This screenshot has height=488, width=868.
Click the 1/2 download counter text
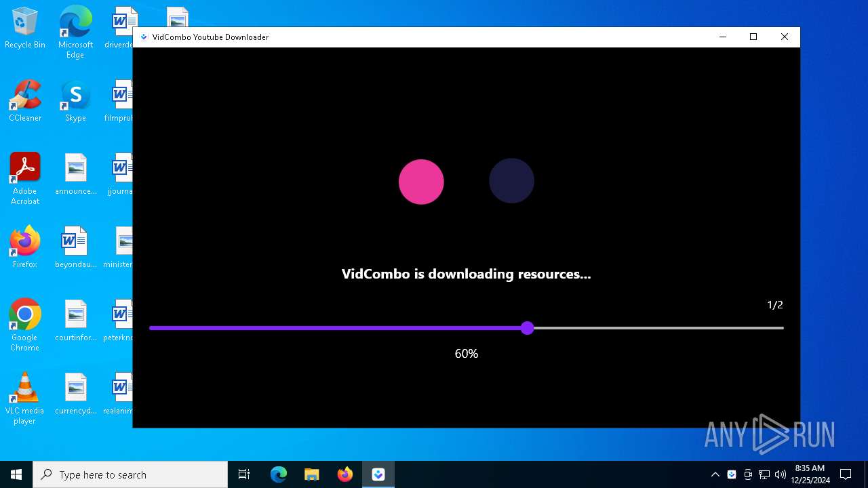(775, 305)
